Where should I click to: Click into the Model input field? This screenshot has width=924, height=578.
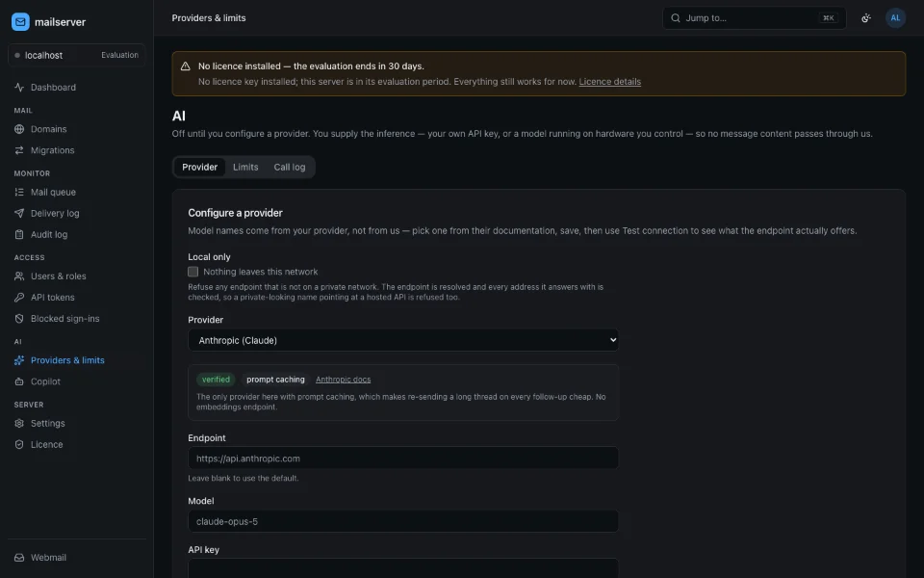pos(403,521)
